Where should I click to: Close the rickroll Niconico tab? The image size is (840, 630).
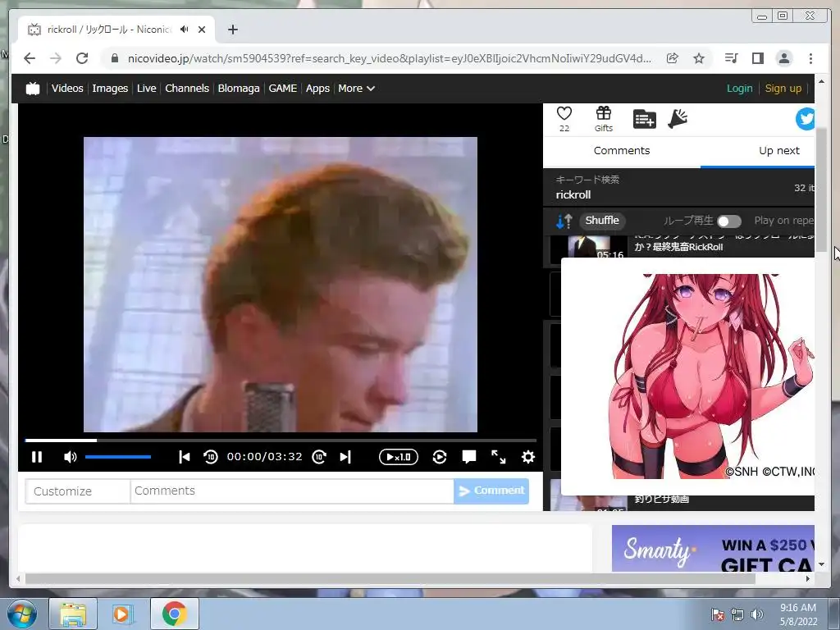202,30
